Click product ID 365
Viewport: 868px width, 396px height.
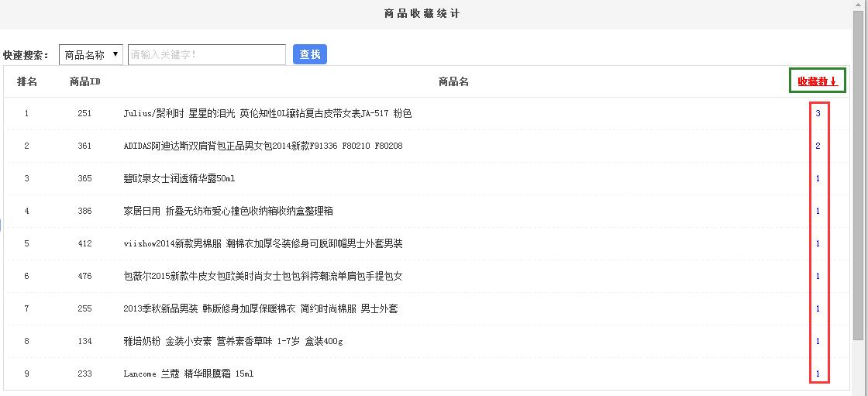click(x=84, y=178)
